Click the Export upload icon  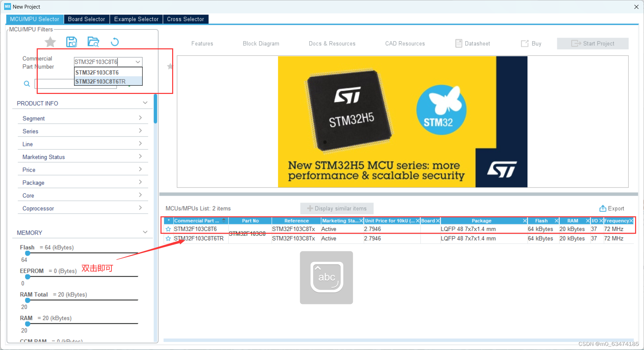tap(603, 208)
